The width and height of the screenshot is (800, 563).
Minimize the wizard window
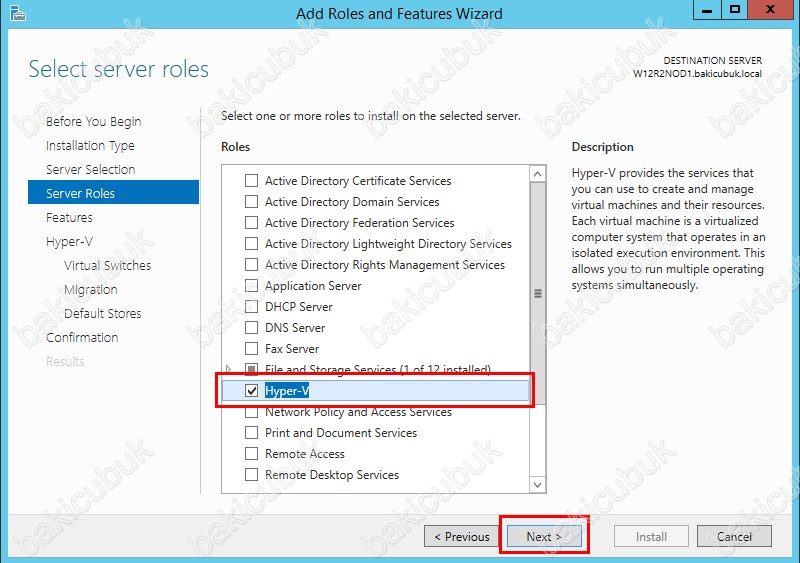pyautogui.click(x=707, y=11)
